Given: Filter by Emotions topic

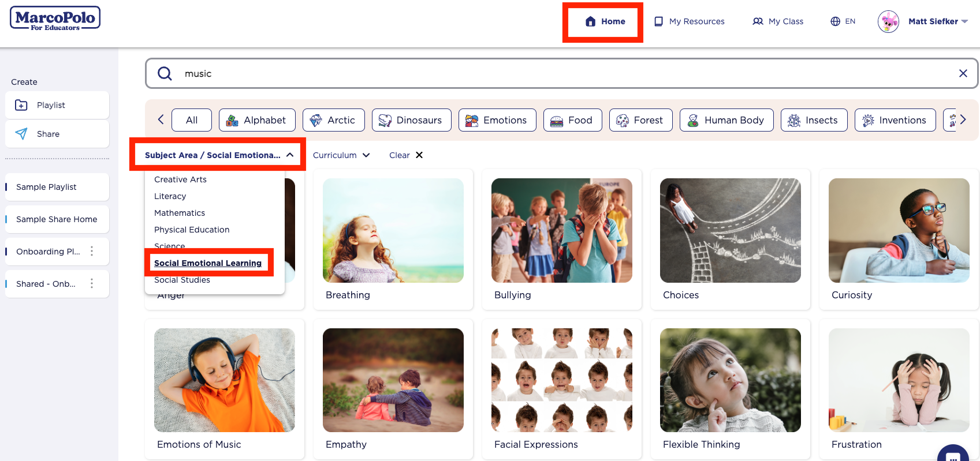Looking at the screenshot, I should pyautogui.click(x=497, y=120).
